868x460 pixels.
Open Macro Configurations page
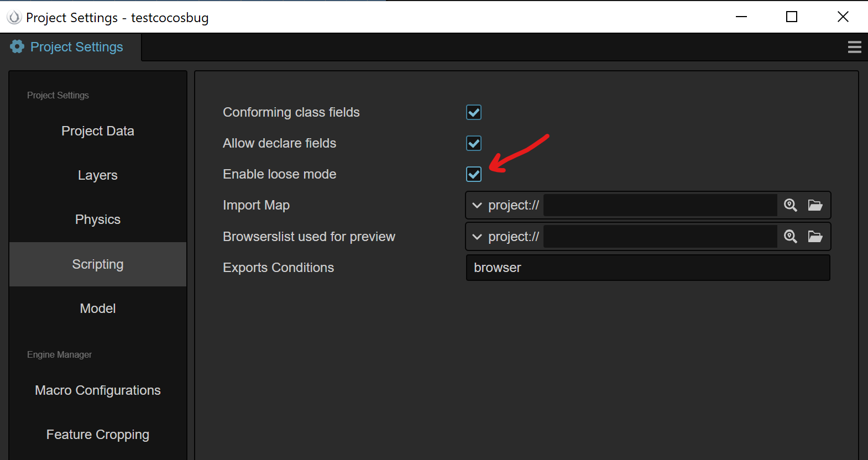pyautogui.click(x=98, y=390)
